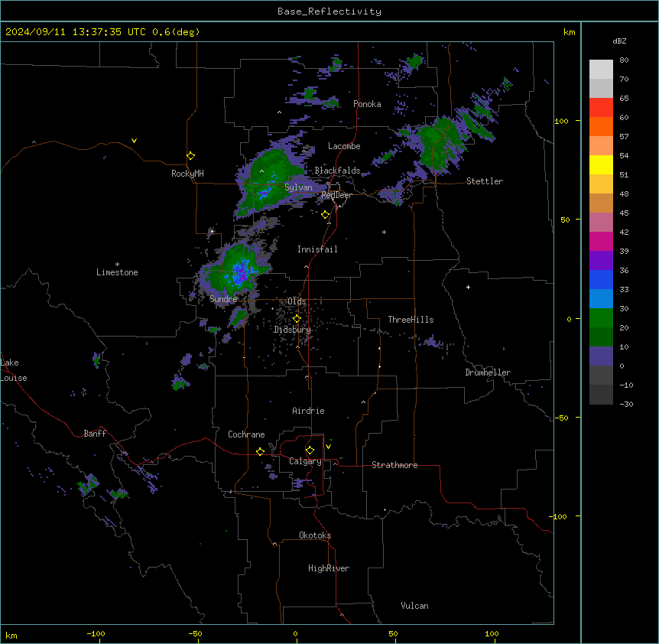Screen dimensions: 659x644
Task: Click the Sylvan label
Action: [298, 187]
